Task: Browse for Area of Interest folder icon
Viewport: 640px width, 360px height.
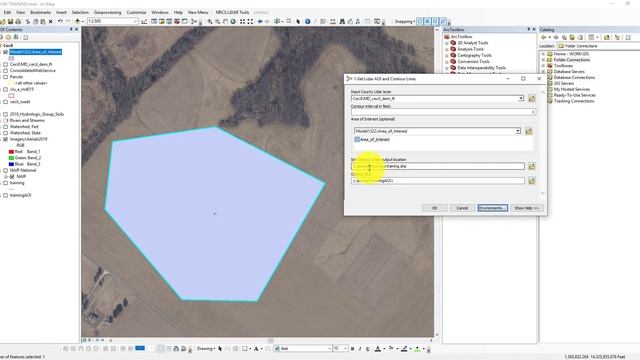Action: tap(529, 131)
